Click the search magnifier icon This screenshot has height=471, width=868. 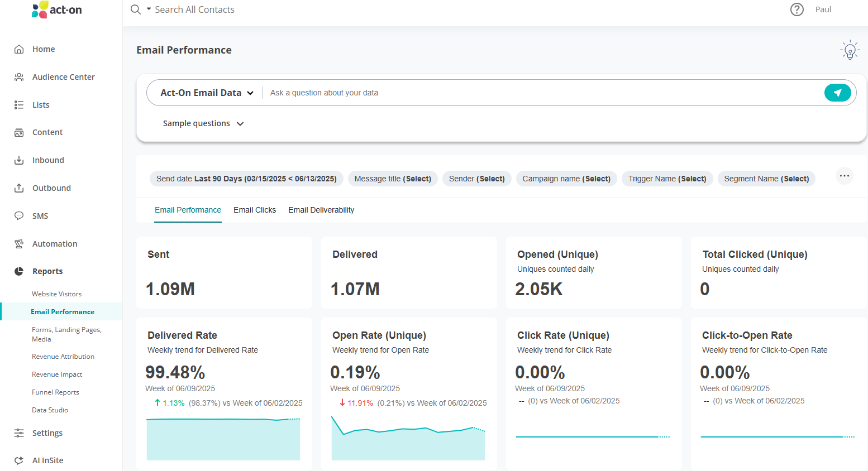pos(136,9)
